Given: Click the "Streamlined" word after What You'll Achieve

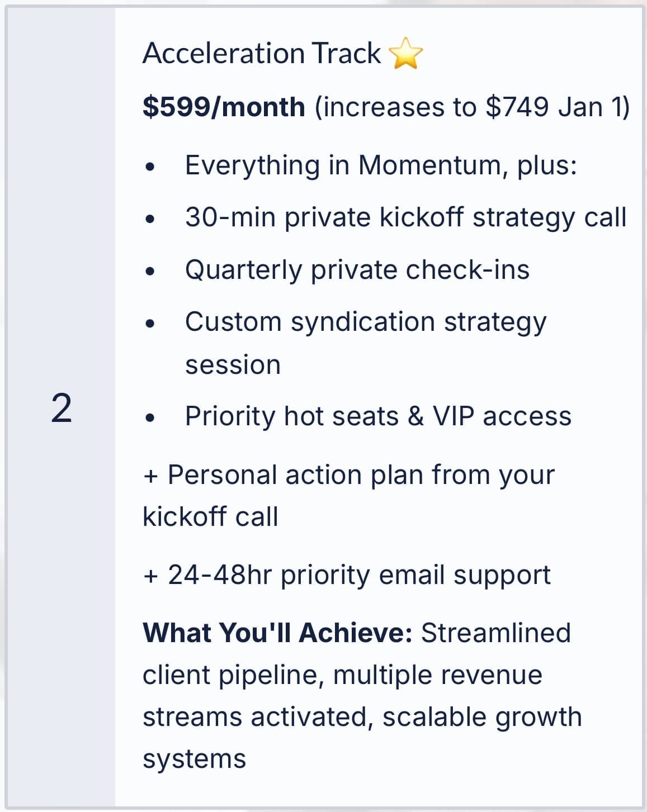Looking at the screenshot, I should pos(495,633).
